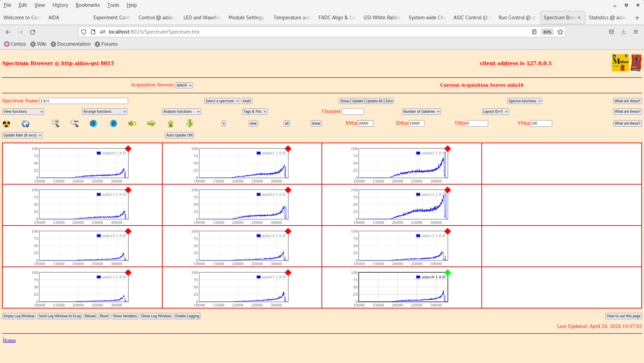
Task: Click the green left arrow navigation icon
Action: click(132, 124)
